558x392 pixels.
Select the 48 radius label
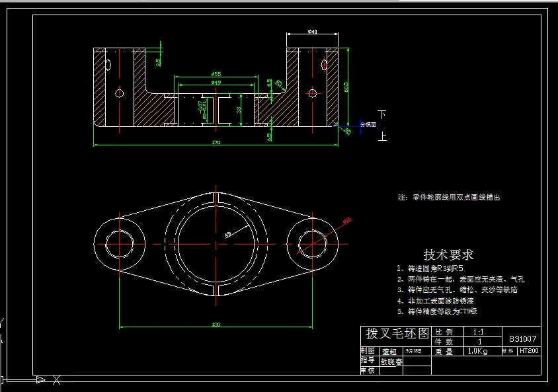(x=228, y=235)
